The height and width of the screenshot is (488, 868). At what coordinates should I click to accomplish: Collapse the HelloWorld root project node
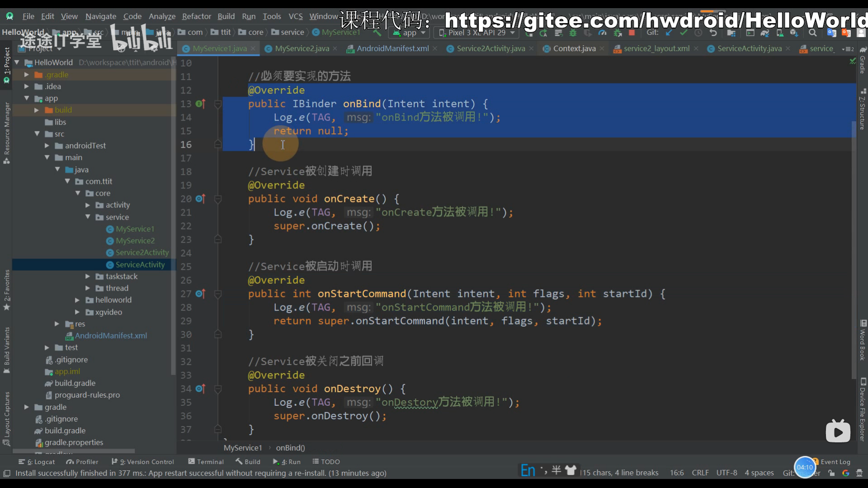17,62
